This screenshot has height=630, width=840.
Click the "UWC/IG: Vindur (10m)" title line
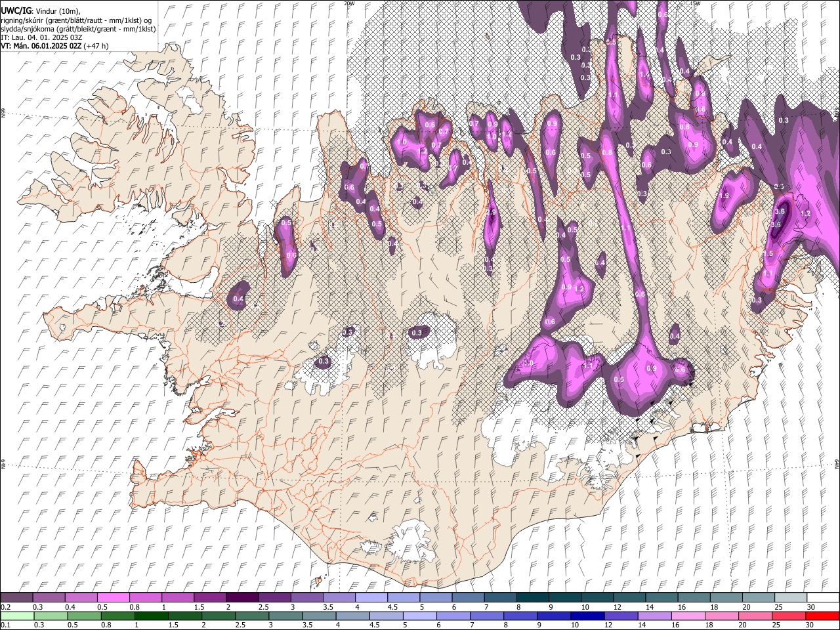[x=41, y=10]
